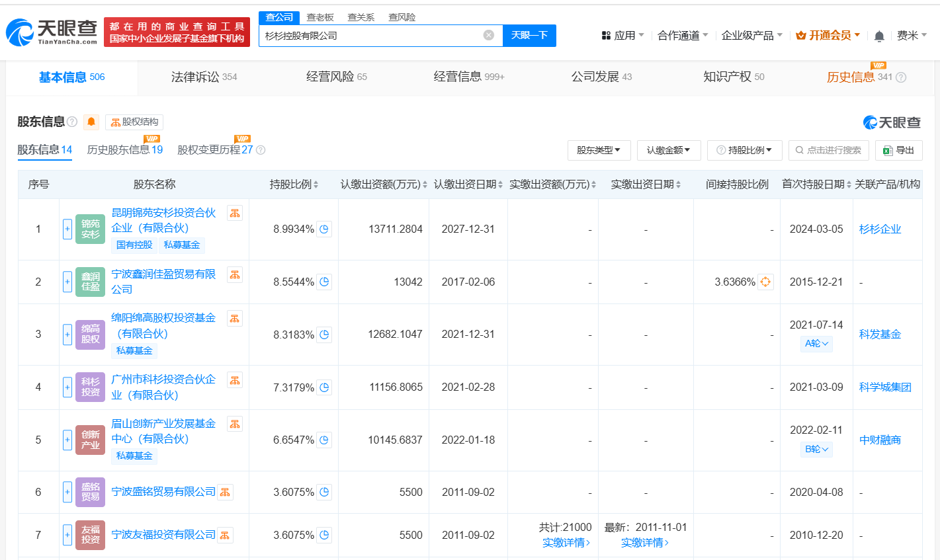Open 持股比例 filter dropdown
This screenshot has height=560, width=940.
[745, 150]
